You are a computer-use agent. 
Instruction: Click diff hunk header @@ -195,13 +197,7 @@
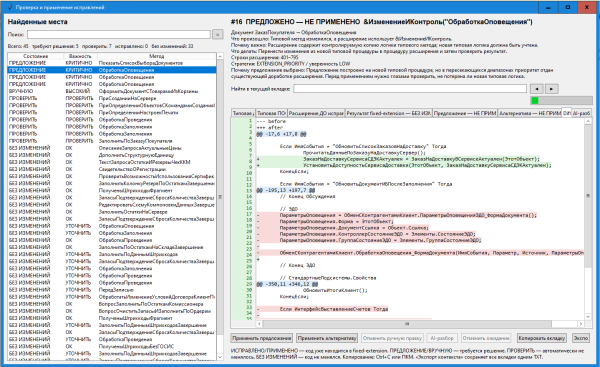(286, 190)
